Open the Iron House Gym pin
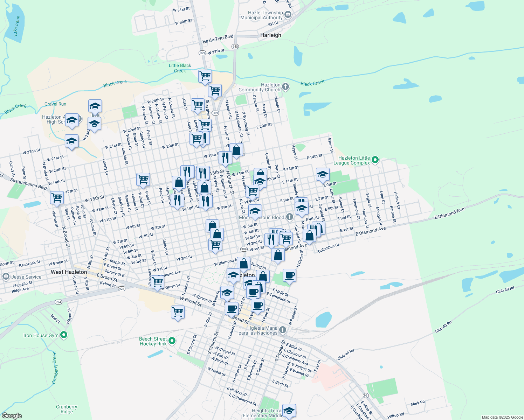This screenshot has height=420, width=524. click(64, 335)
